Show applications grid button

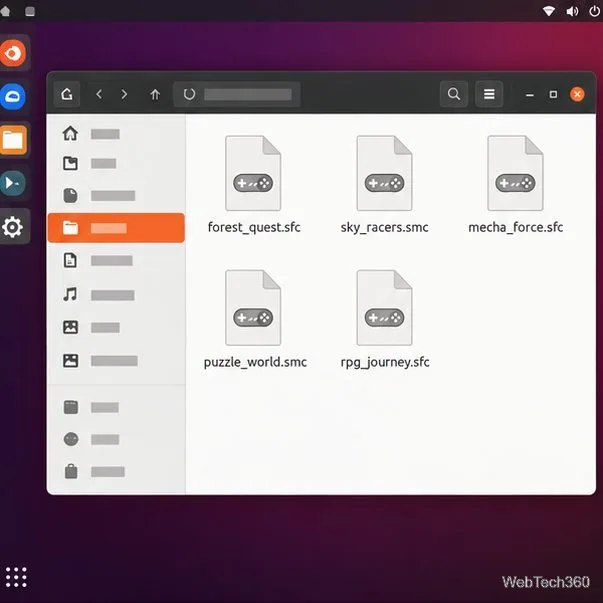(16, 577)
